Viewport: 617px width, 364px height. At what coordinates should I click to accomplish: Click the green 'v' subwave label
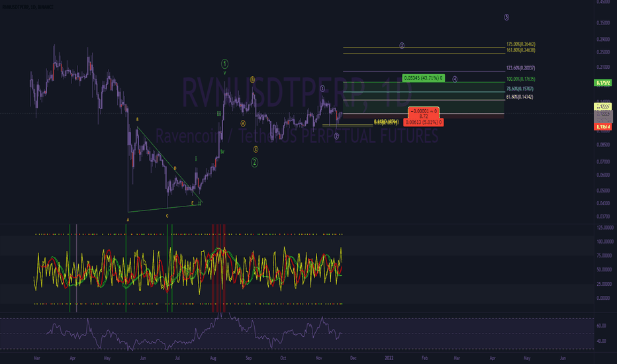point(224,73)
